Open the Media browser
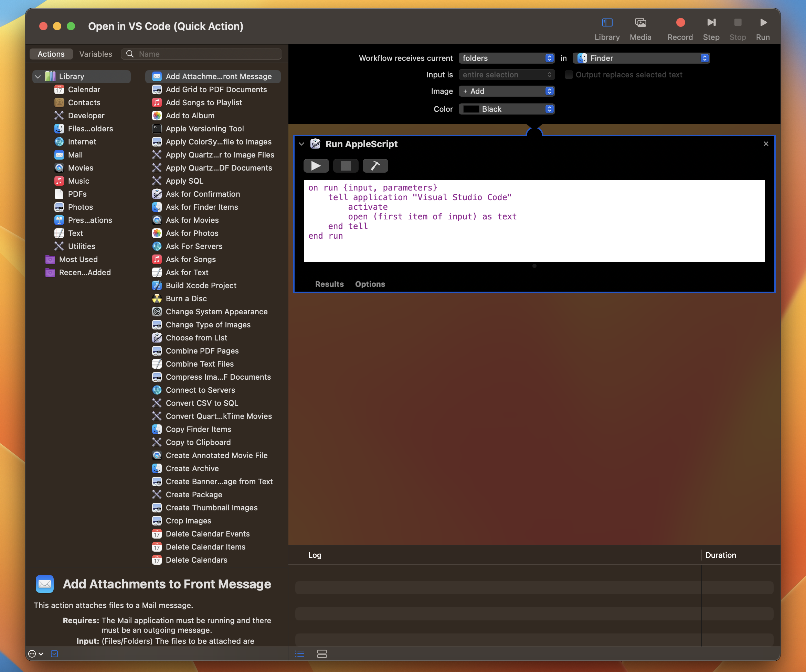The image size is (806, 672). 640,23
